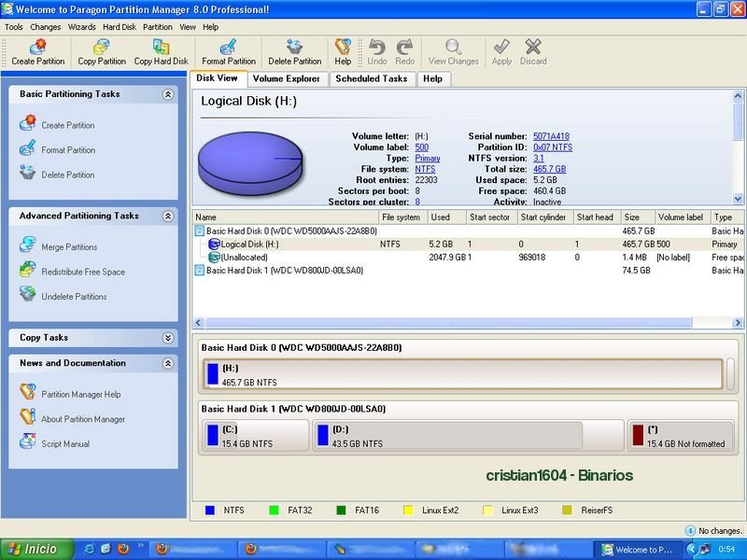Expand the Copy Tasks panel
The image size is (747, 560).
click(x=168, y=338)
